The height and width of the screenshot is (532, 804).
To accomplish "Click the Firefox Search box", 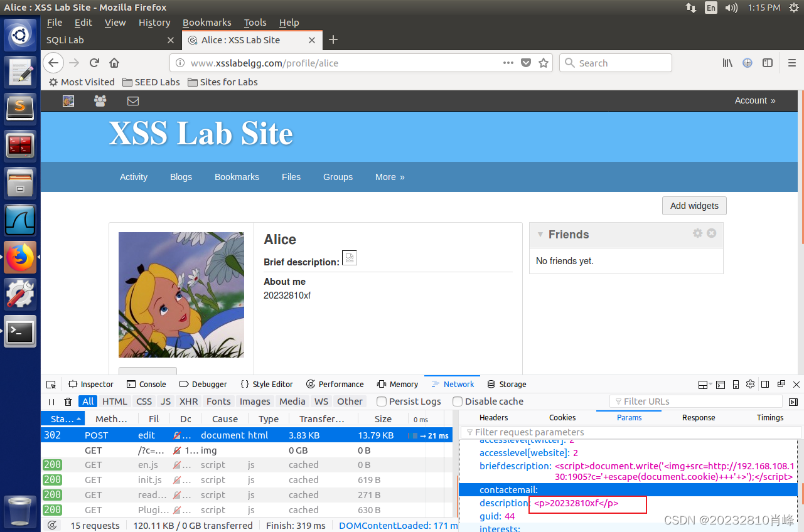I will 616,63.
